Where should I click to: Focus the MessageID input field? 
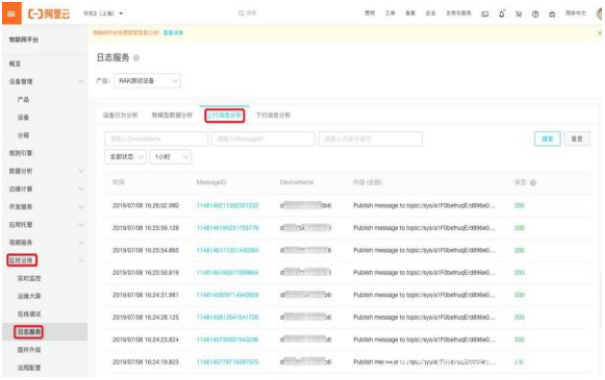[263, 139]
